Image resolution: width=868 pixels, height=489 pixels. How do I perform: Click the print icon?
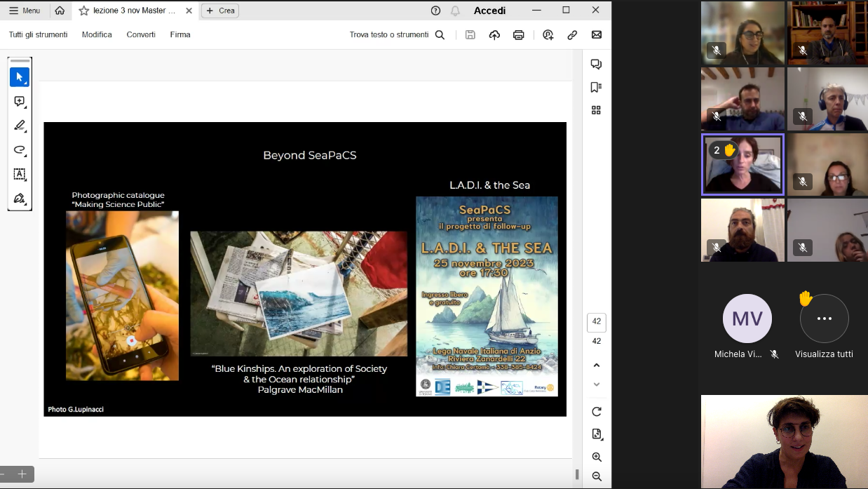[518, 35]
